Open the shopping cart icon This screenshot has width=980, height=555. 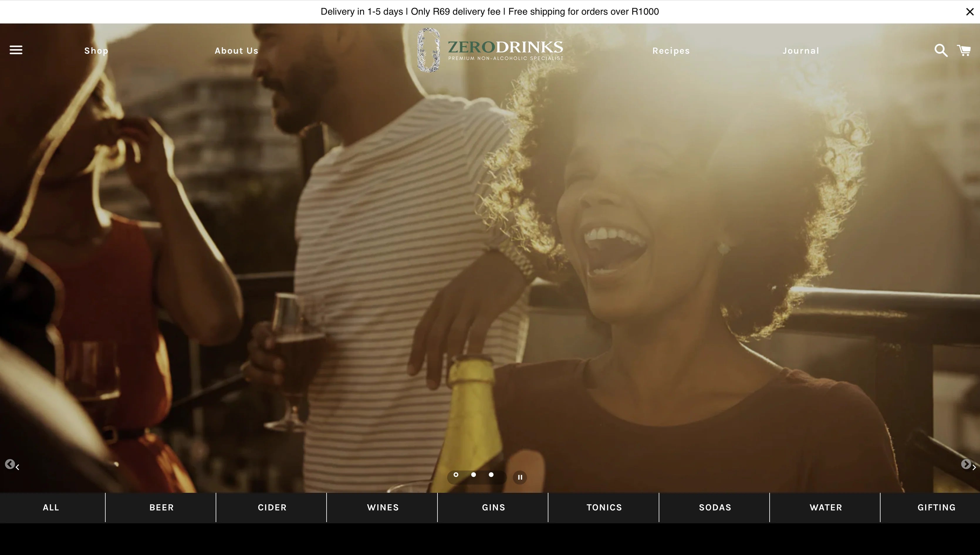[964, 50]
